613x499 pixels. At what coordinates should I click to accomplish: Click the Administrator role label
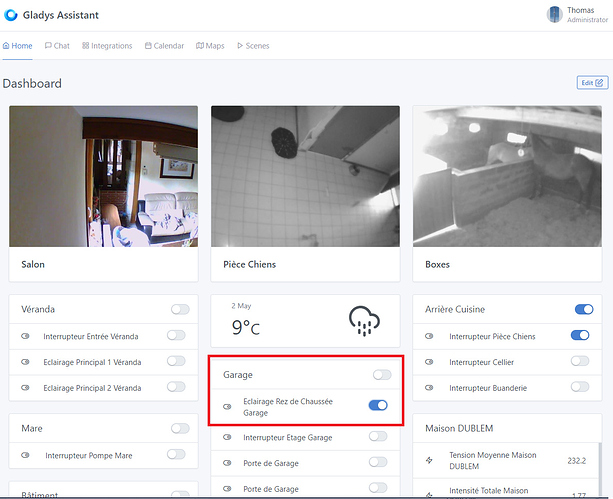point(587,20)
